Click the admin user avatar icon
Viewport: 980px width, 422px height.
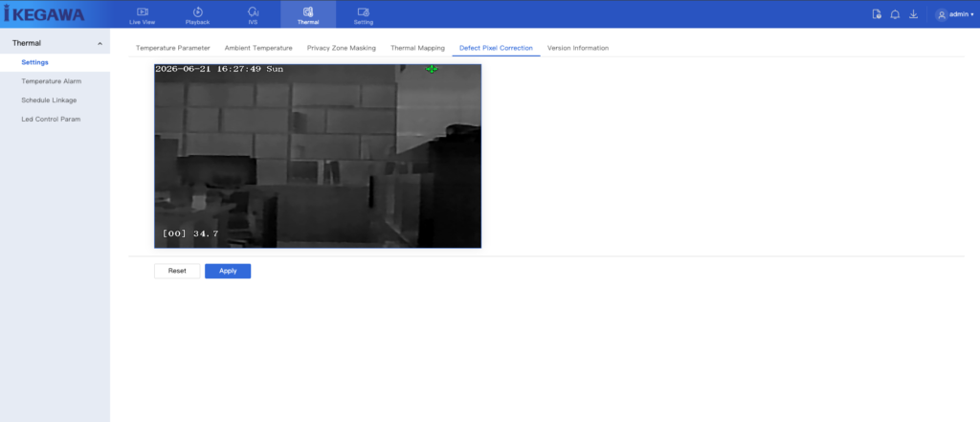click(942, 14)
